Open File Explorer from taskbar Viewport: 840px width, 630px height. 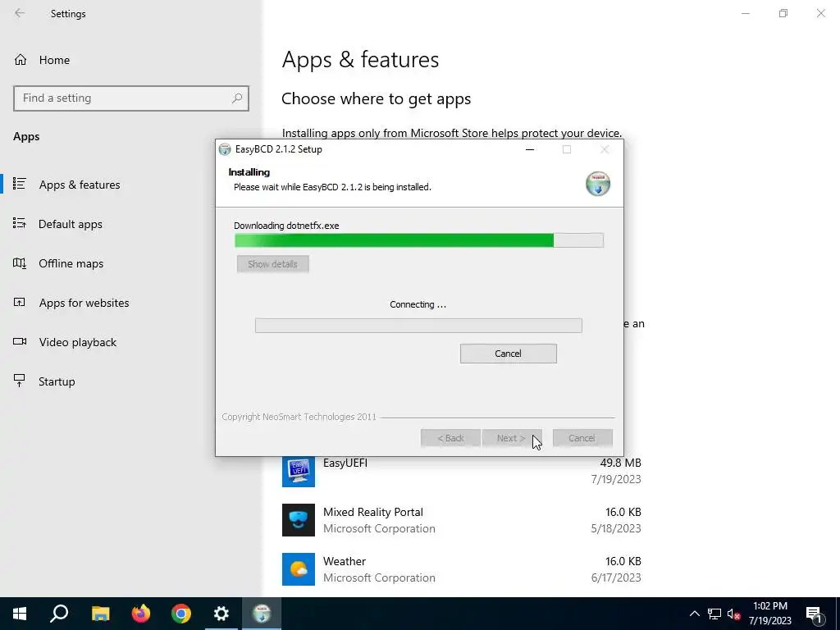(x=100, y=614)
